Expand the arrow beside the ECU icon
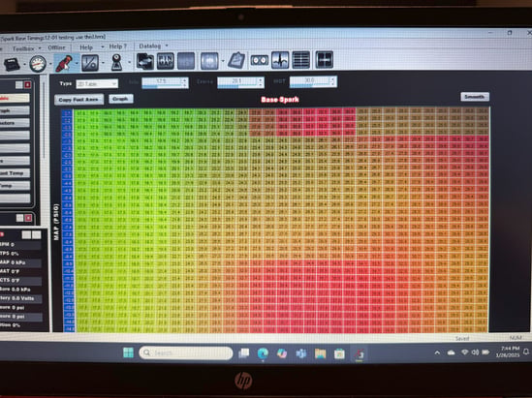This screenshot has height=398, width=532. click(24, 64)
